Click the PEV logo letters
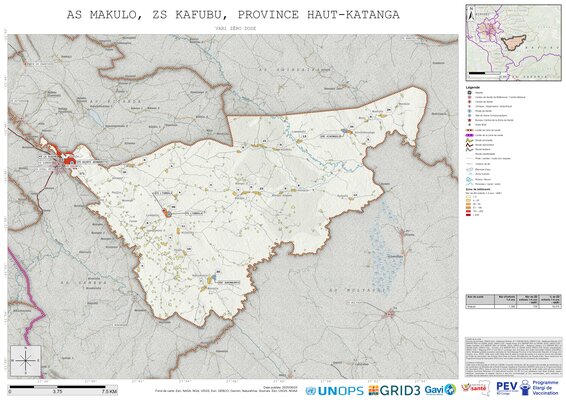The width and height of the screenshot is (566, 400). (506, 387)
